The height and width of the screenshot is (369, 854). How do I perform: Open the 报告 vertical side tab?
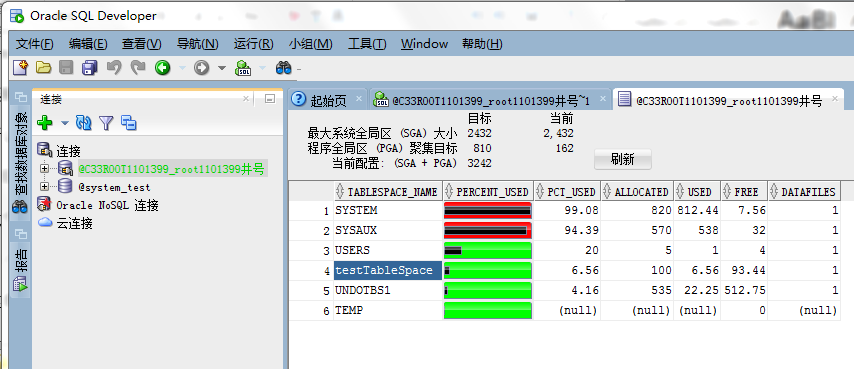[x=21, y=269]
